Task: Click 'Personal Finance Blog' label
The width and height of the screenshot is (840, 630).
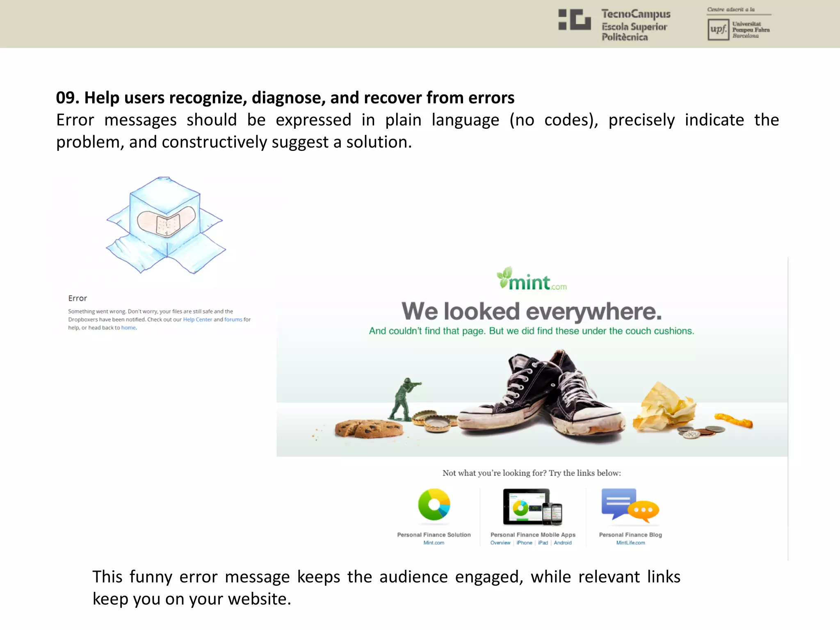Action: click(x=630, y=535)
